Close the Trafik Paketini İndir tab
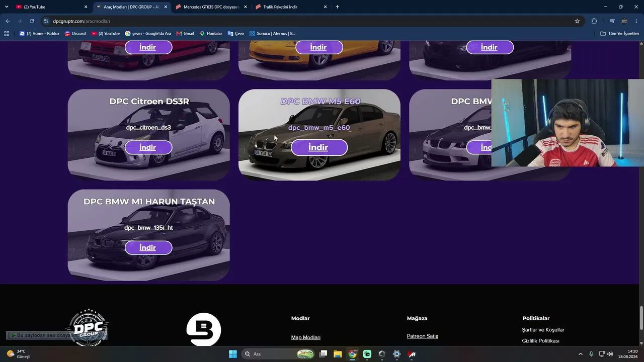The height and width of the screenshot is (362, 644). tap(325, 7)
